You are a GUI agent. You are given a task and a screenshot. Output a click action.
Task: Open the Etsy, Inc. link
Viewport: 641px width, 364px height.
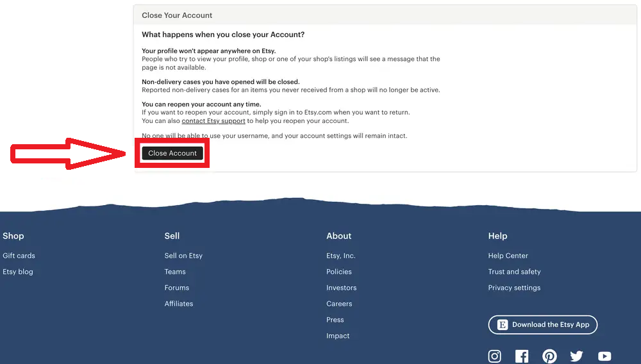341,256
